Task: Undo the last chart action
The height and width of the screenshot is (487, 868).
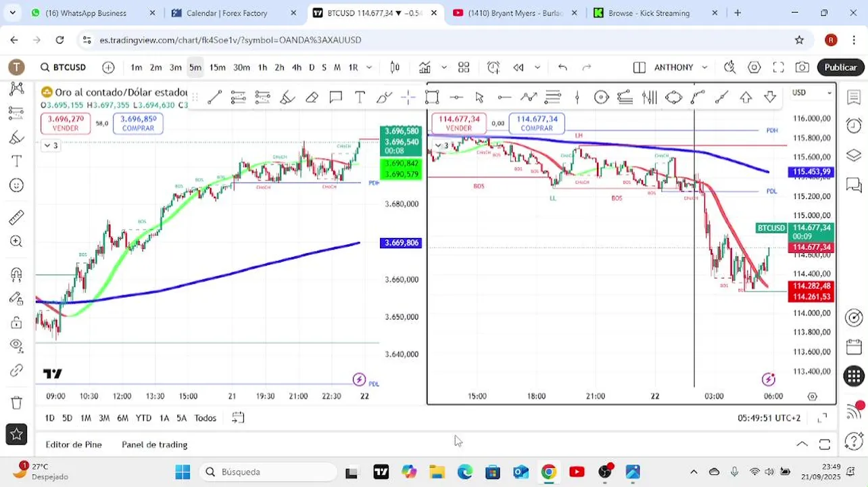Action: coord(562,68)
